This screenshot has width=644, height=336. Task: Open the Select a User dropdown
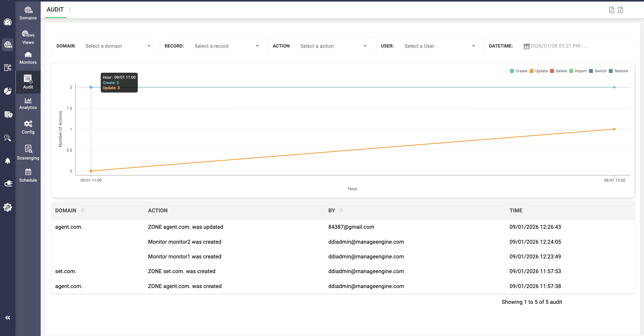click(439, 46)
